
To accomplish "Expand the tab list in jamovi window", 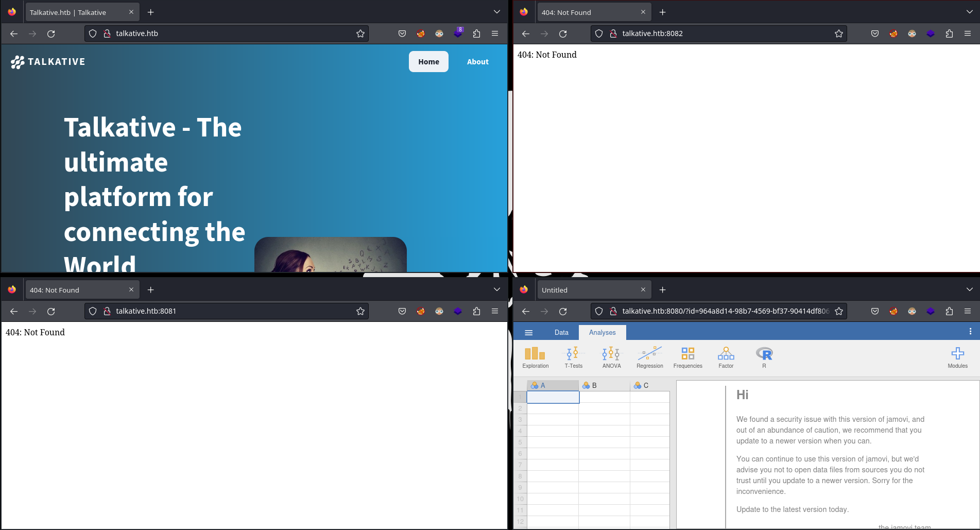I will coord(969,289).
